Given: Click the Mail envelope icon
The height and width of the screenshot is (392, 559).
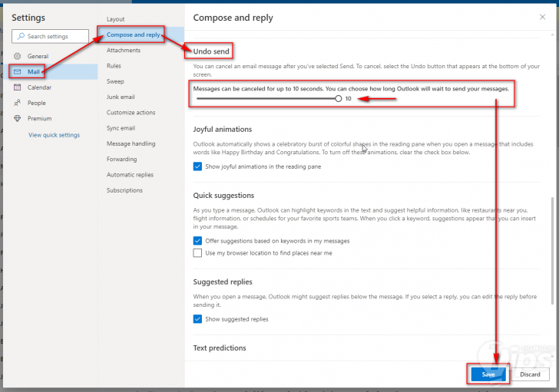Looking at the screenshot, I should (x=17, y=71).
